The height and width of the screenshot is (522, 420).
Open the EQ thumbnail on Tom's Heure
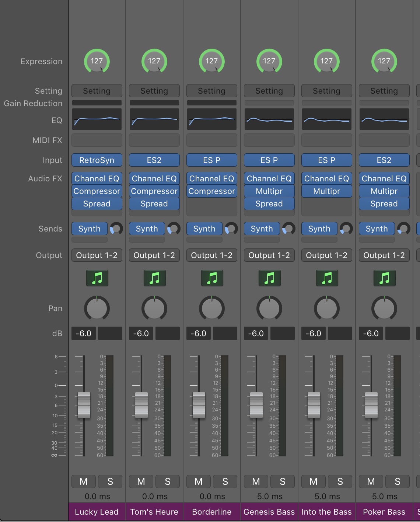154,119
